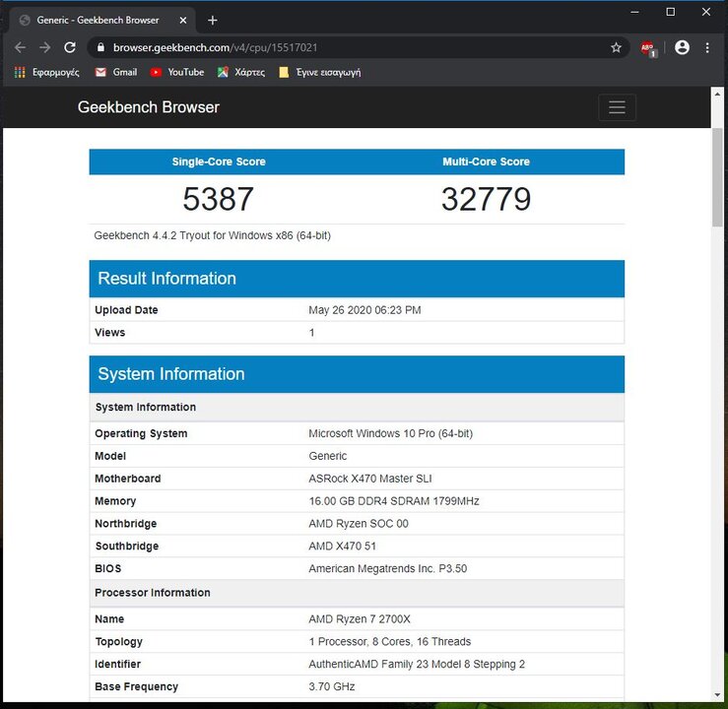Click the base frequency 3.70 GHz value

click(332, 686)
